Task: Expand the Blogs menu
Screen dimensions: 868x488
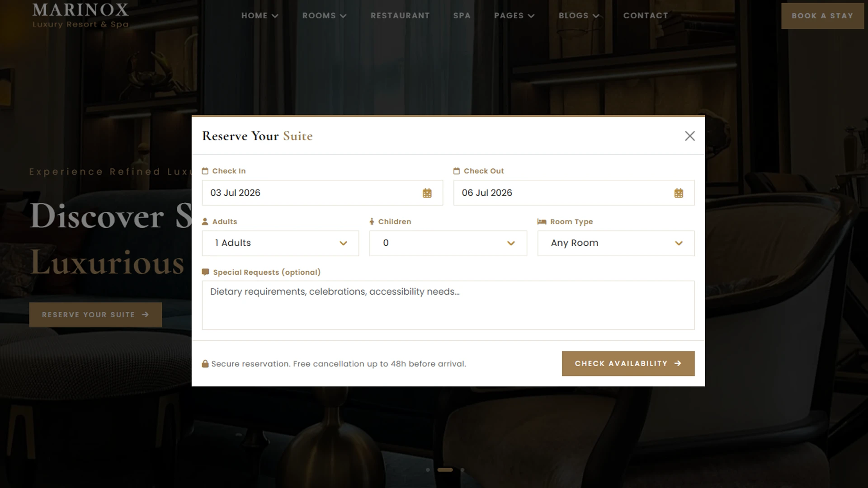Action: click(579, 15)
